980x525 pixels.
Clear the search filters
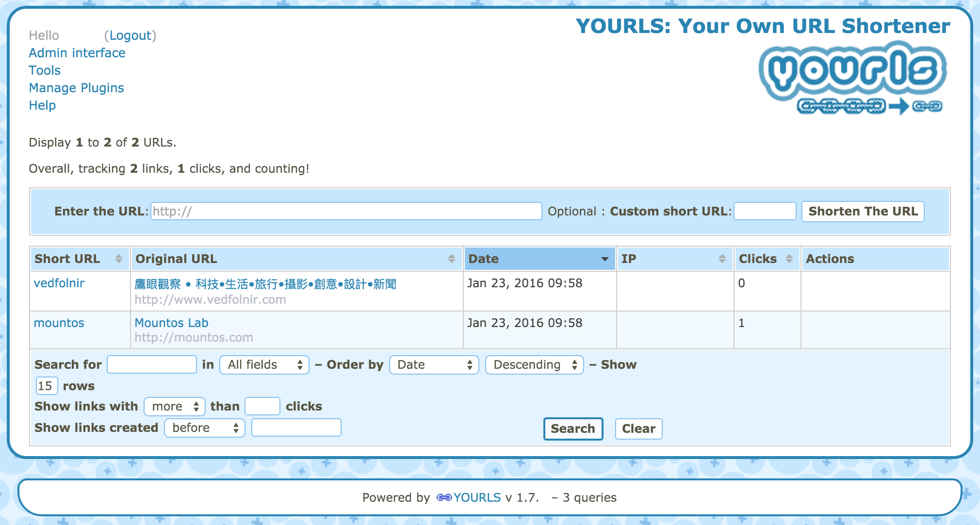[638, 429]
